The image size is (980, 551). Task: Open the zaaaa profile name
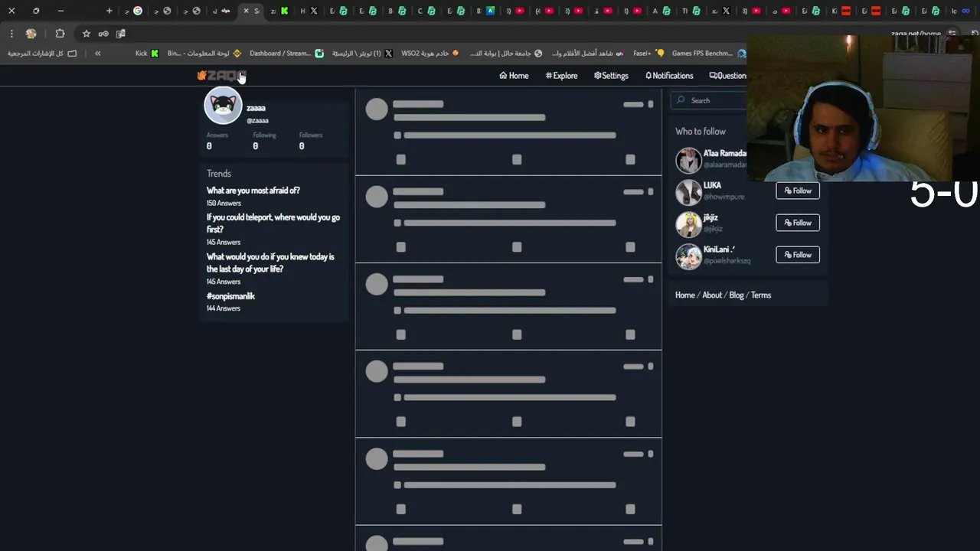pos(256,108)
